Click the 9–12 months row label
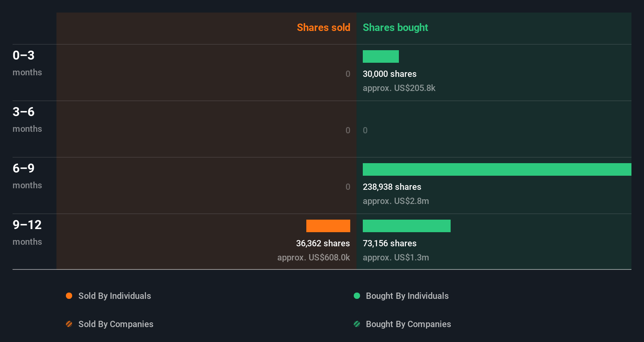Screen dimensions: 644x342 tap(27, 233)
